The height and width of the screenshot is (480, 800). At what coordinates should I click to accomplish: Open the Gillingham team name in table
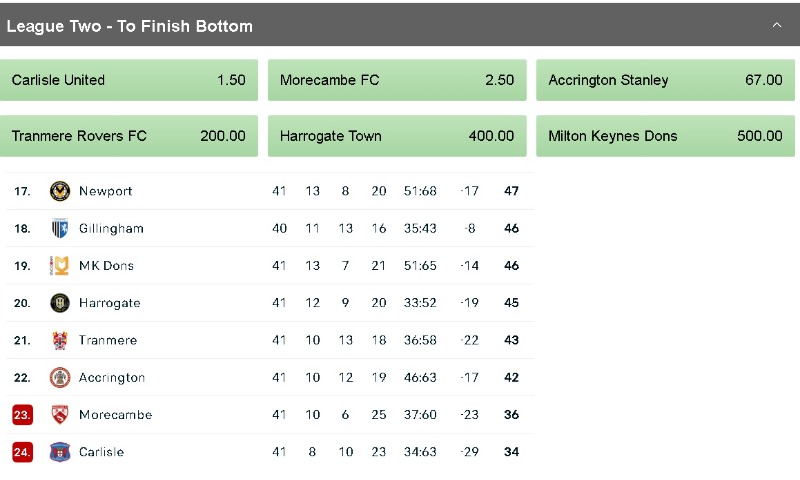tap(111, 228)
